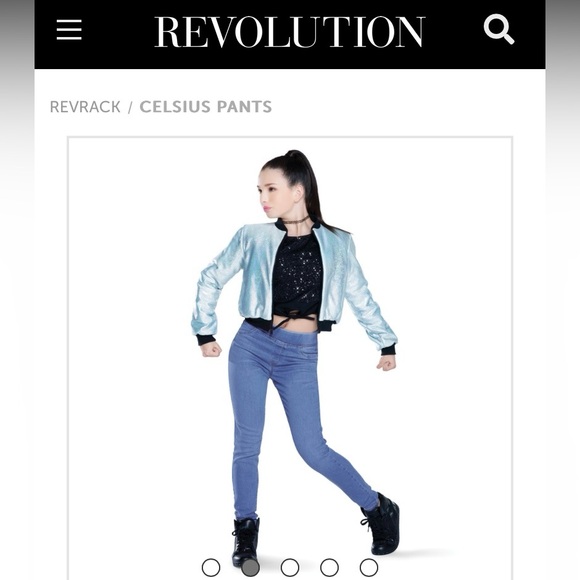Switch to the third carousel dot
This screenshot has width=580, height=580.
click(x=290, y=567)
